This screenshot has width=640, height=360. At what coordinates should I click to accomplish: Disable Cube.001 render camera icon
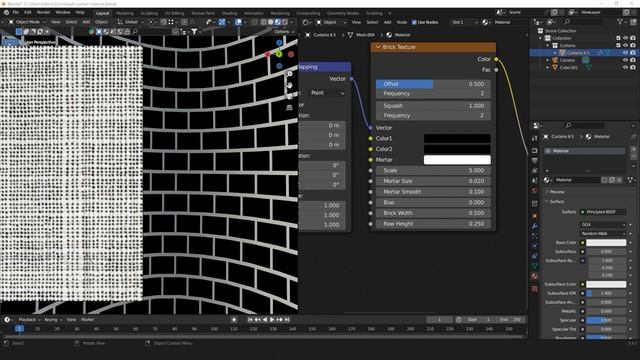click(x=633, y=67)
